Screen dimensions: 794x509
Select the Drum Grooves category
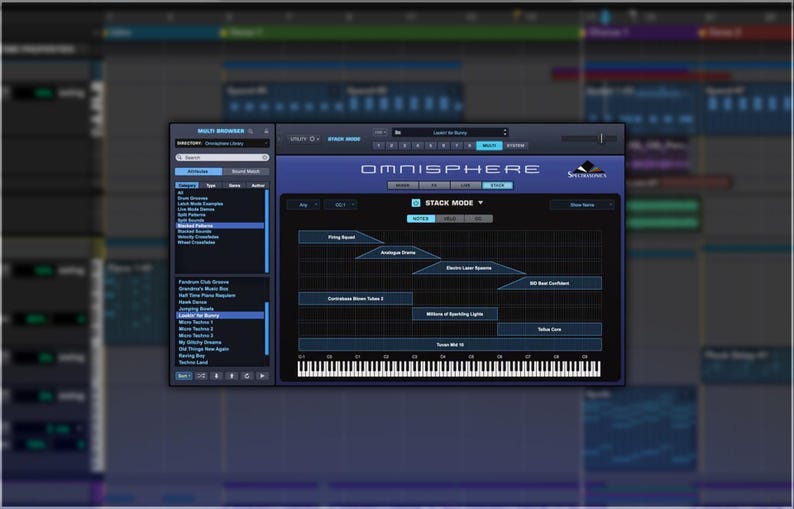220,198
